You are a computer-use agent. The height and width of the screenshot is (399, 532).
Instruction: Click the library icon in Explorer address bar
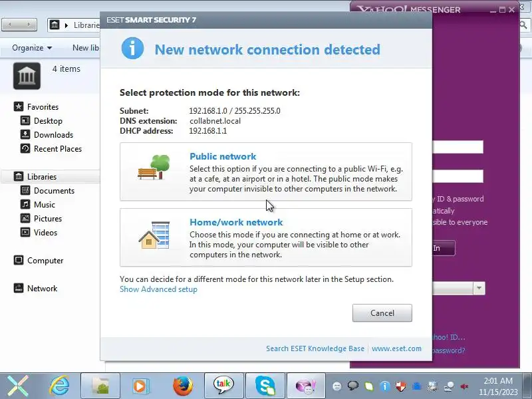click(55, 25)
